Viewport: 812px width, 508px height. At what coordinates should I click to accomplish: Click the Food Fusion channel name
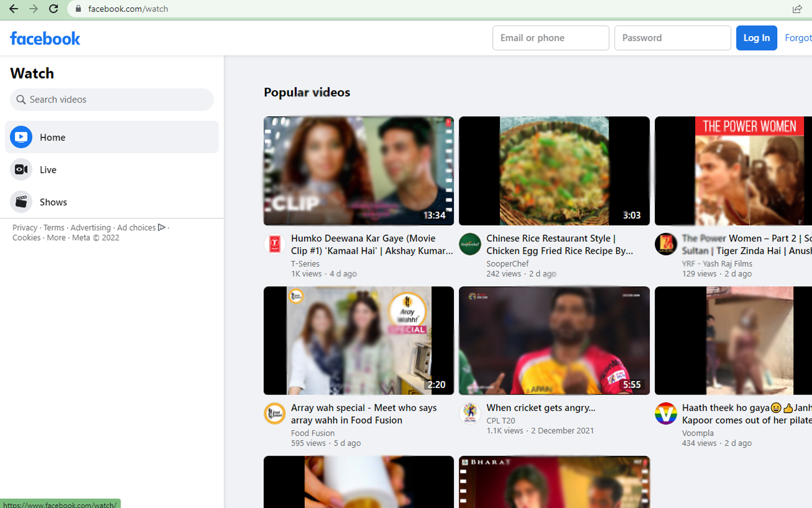point(312,433)
